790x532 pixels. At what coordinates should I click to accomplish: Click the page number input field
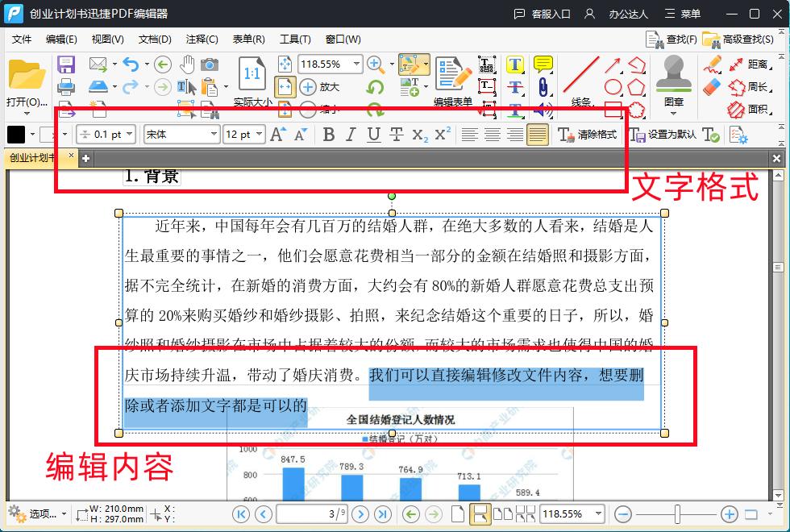pyautogui.click(x=311, y=513)
